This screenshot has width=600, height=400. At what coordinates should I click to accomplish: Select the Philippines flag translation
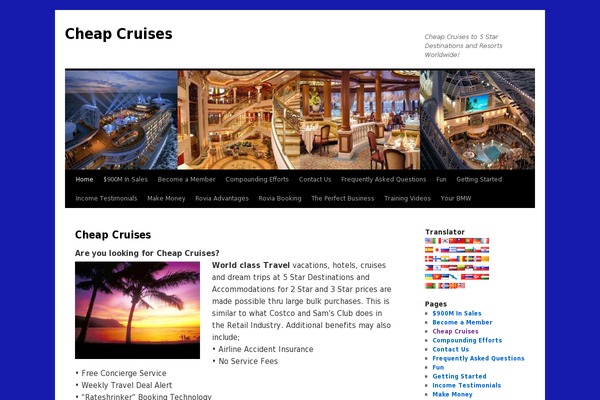[429, 268]
